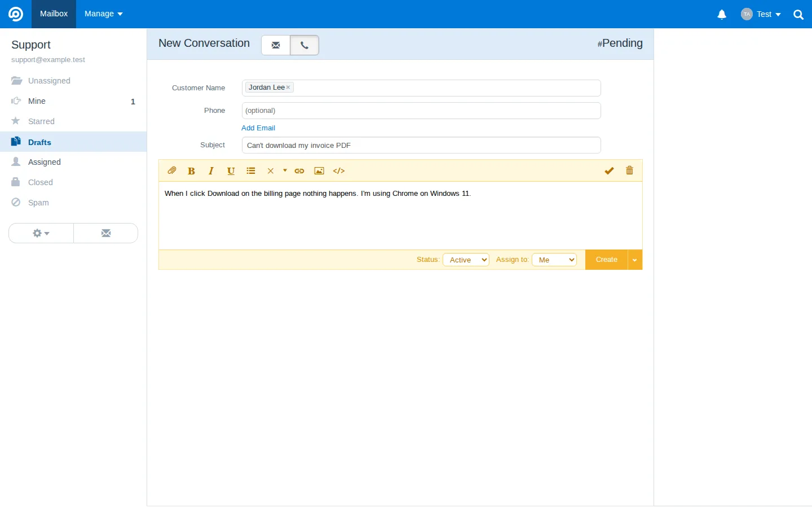Viewport: 812px width, 508px height.
Task: Click the FreeScout logo icon
Action: click(x=16, y=14)
